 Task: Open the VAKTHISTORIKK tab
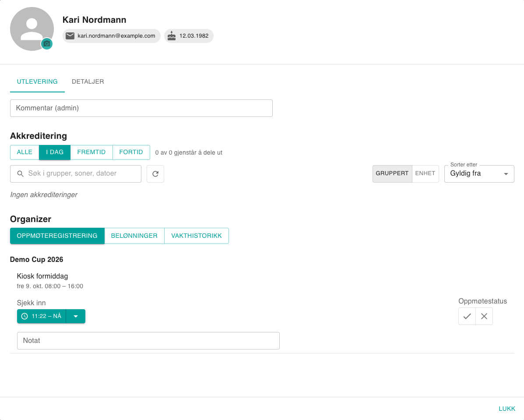coord(197,236)
